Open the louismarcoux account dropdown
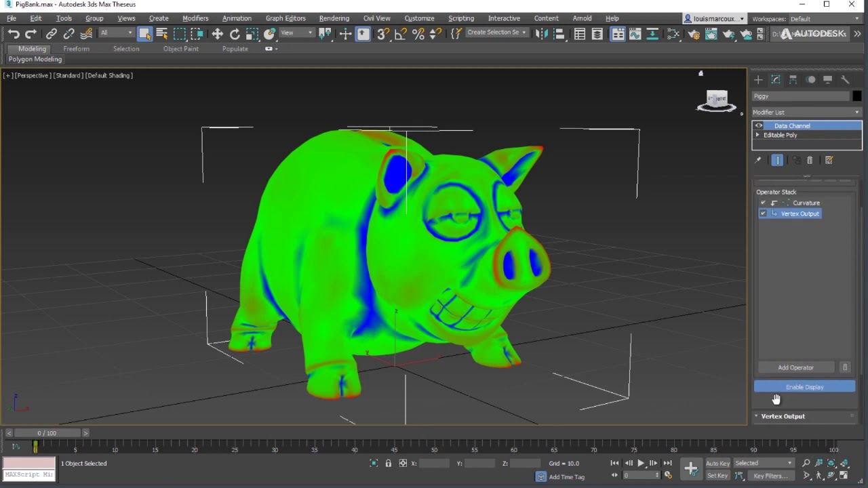The width and height of the screenshot is (868, 488). pos(714,19)
